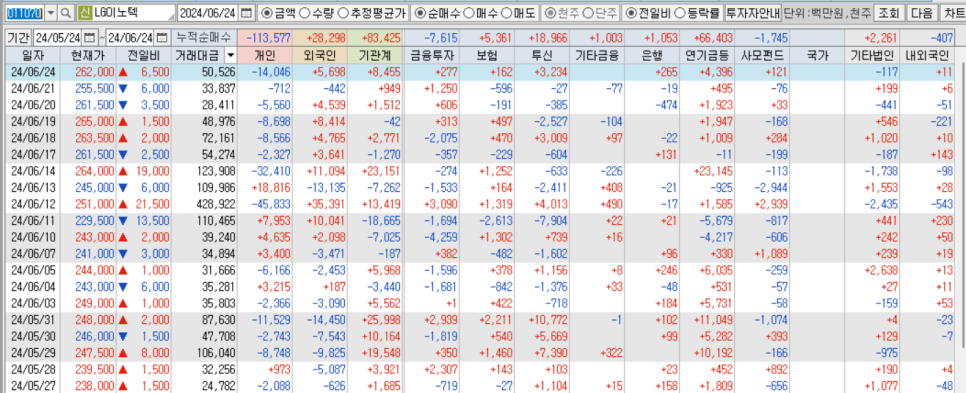Select the 등락률 radio button
Image resolution: width=966 pixels, height=393 pixels.
(680, 12)
